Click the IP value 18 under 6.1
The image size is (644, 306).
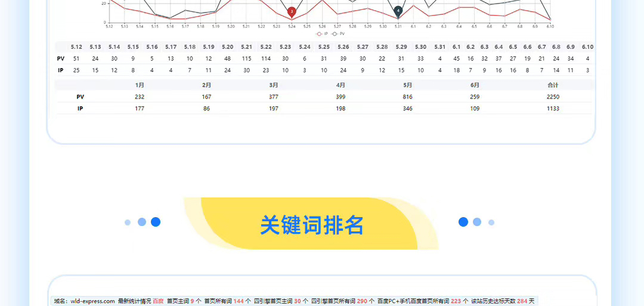456,70
